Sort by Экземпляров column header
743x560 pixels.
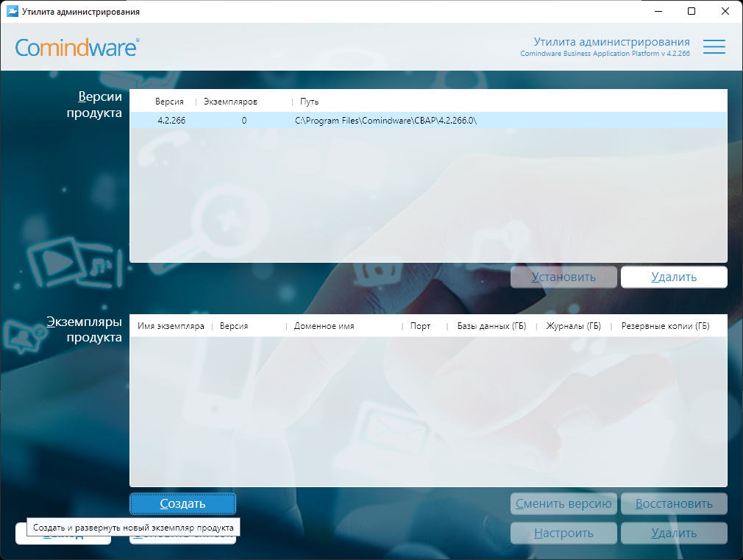(230, 102)
